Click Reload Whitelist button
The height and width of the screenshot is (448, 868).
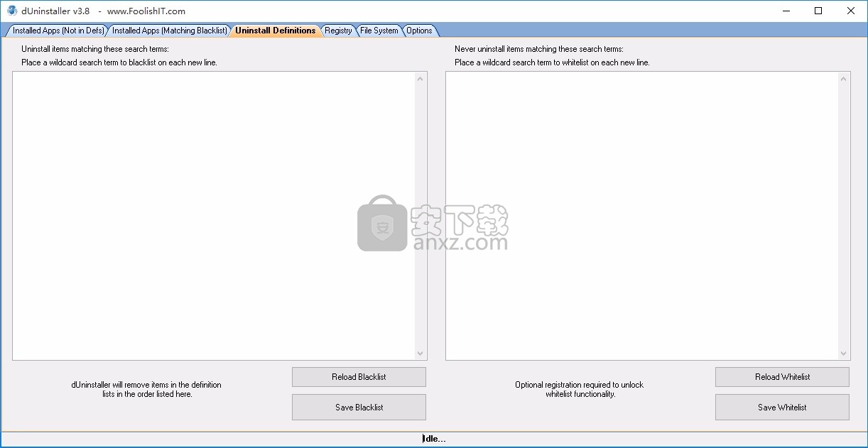point(782,377)
